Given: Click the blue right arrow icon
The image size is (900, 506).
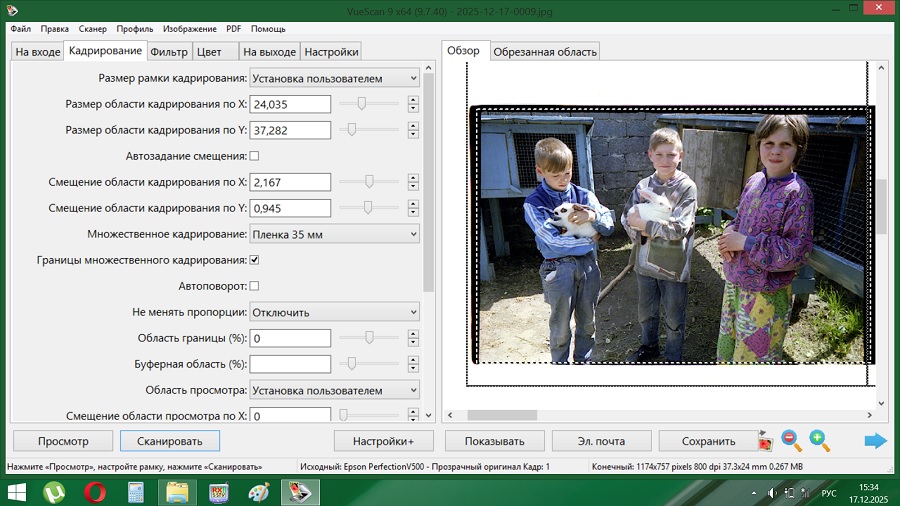Looking at the screenshot, I should click(x=876, y=440).
